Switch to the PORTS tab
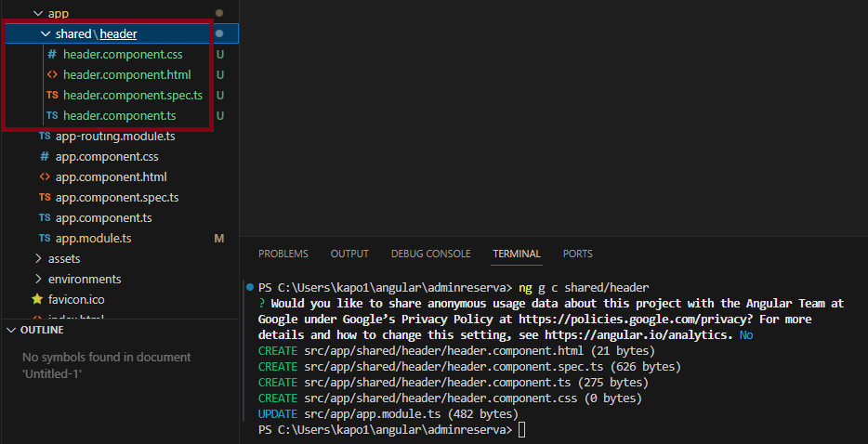The width and height of the screenshot is (868, 444). 577,254
